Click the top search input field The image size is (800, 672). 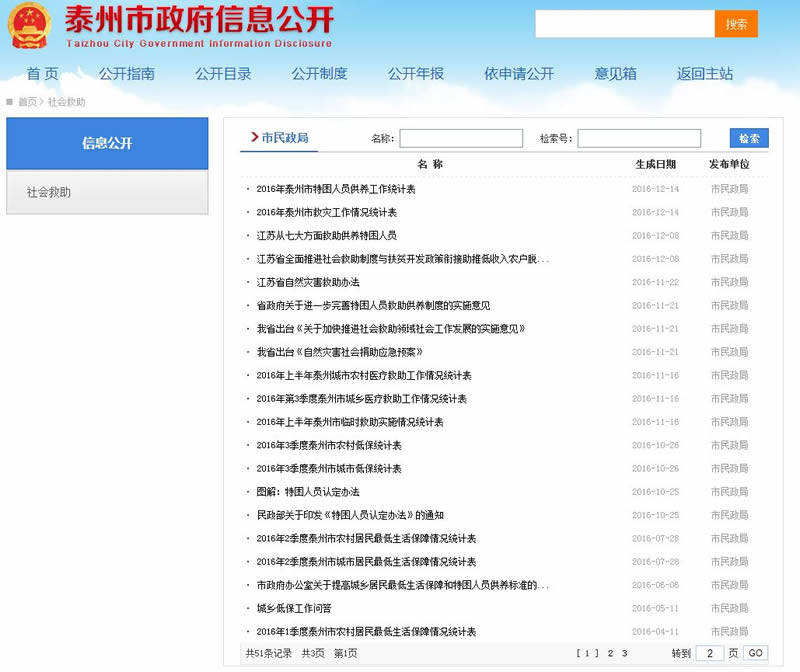pos(624,24)
